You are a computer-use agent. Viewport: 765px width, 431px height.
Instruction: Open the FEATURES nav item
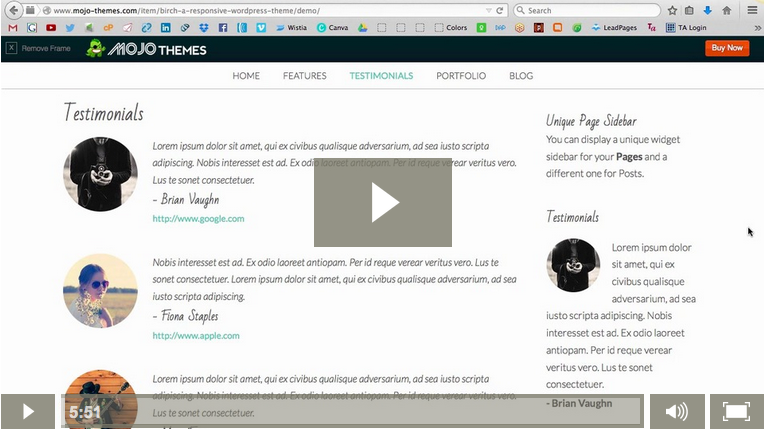click(304, 76)
